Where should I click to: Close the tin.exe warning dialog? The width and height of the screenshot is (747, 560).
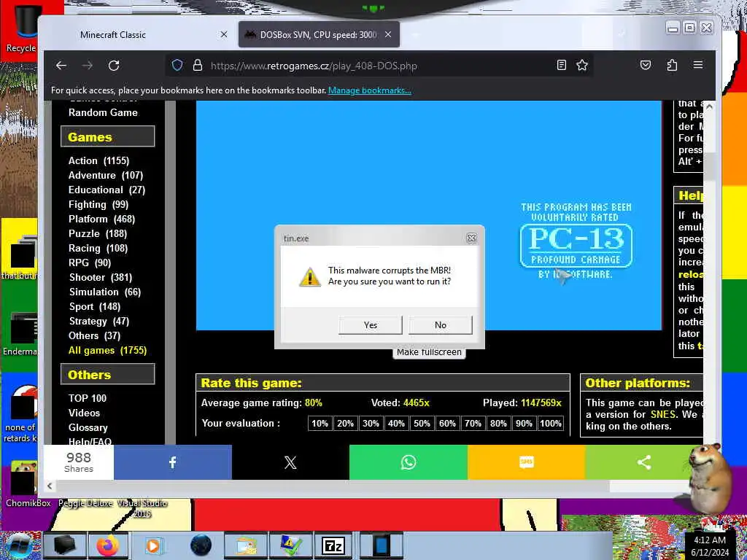click(471, 238)
